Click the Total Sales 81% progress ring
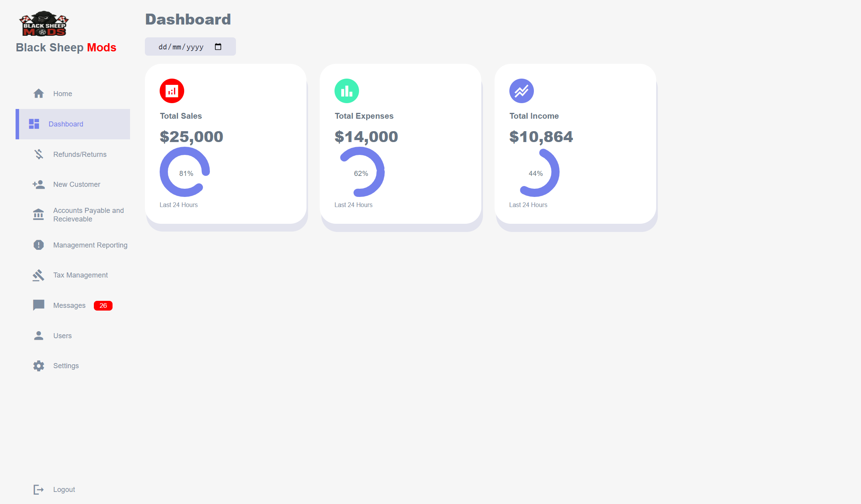The height and width of the screenshot is (504, 861). [185, 172]
